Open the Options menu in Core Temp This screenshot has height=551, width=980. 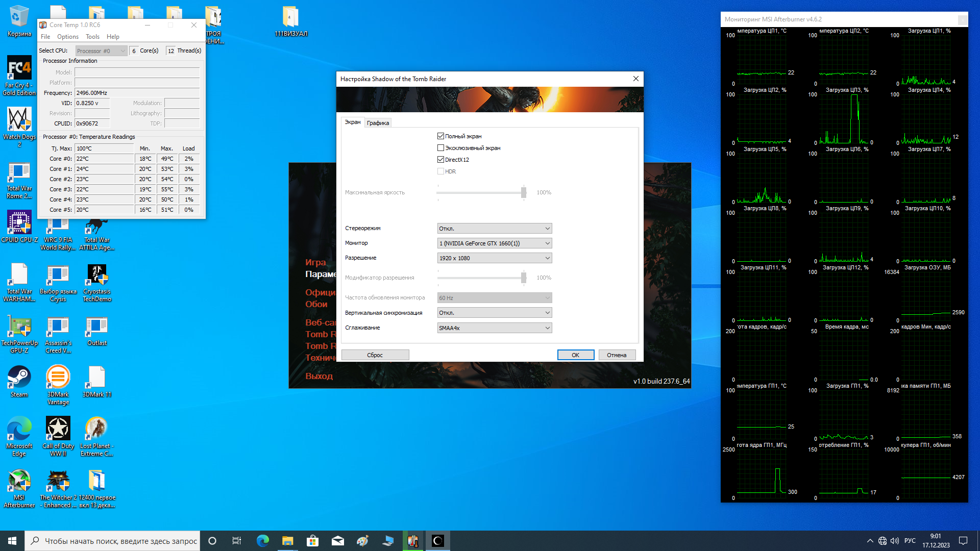tap(67, 37)
